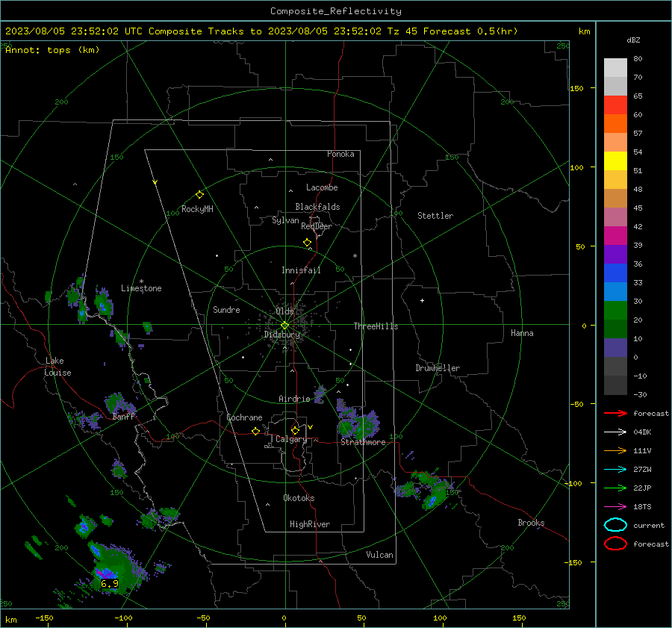Viewport: 672px width, 628px height.
Task: Pick the dark orange swatch below 60
Action: (x=615, y=123)
